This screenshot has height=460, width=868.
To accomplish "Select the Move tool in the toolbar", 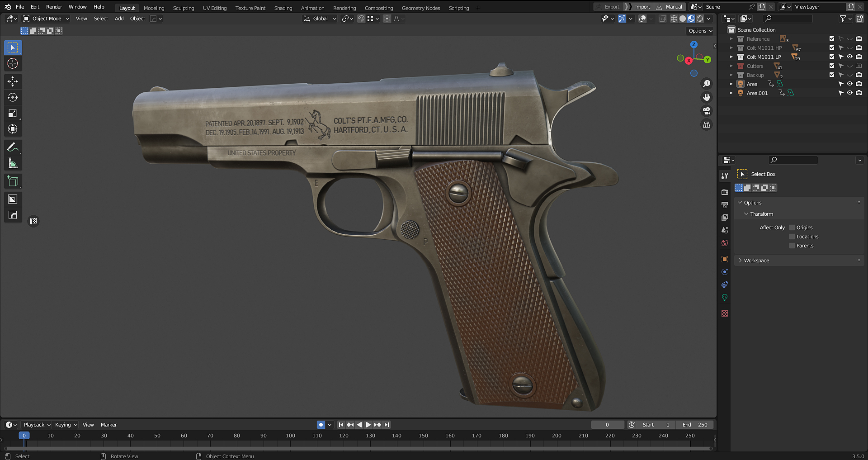I will 13,81.
